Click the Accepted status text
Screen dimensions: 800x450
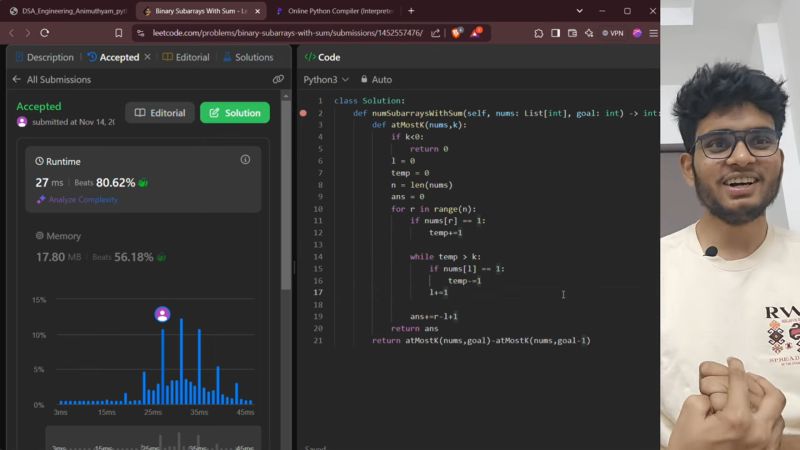click(39, 106)
